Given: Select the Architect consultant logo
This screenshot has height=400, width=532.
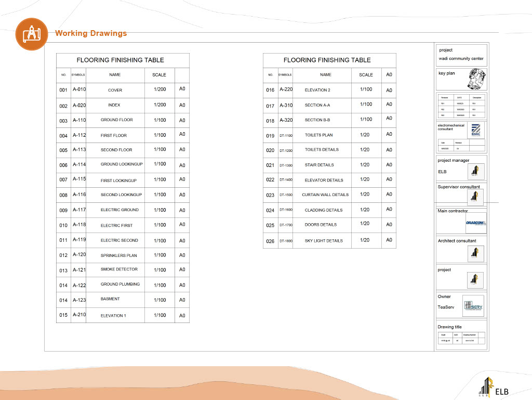Looking at the screenshot, I should [x=475, y=253].
